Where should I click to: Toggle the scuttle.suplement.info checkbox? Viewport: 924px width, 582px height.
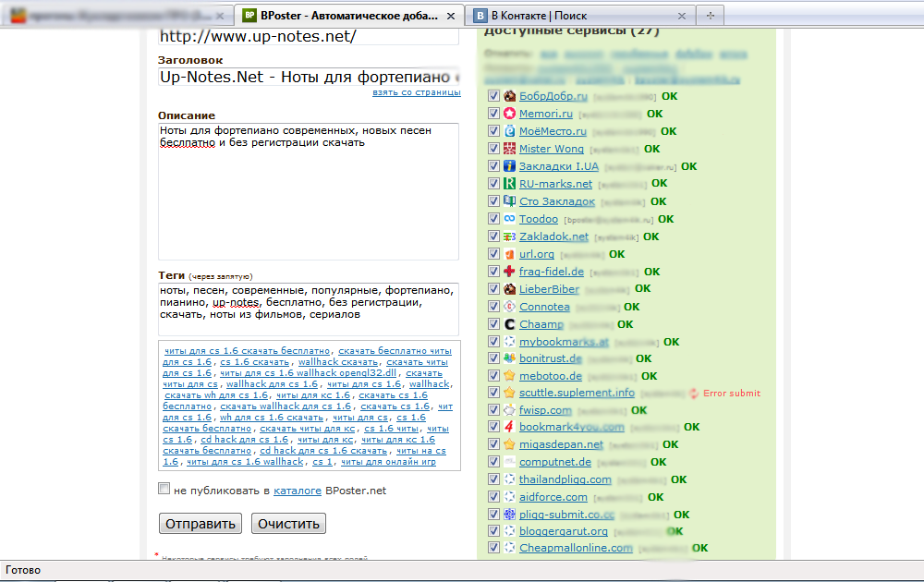point(493,393)
